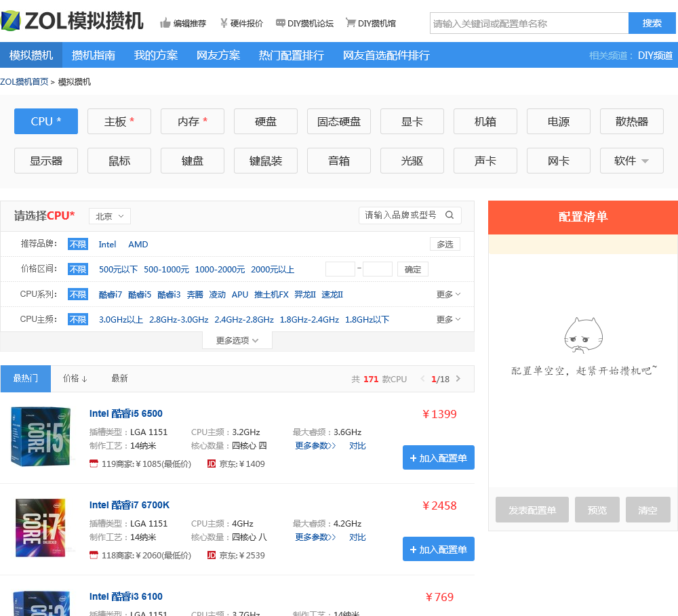
Task: Go to previous page arrow of CPU list
Action: [422, 379]
